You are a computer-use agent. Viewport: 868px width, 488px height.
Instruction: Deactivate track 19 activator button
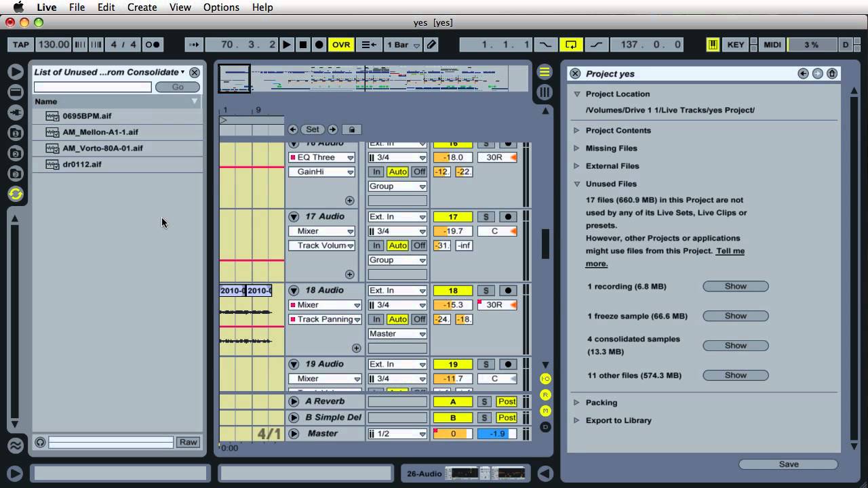pyautogui.click(x=453, y=365)
